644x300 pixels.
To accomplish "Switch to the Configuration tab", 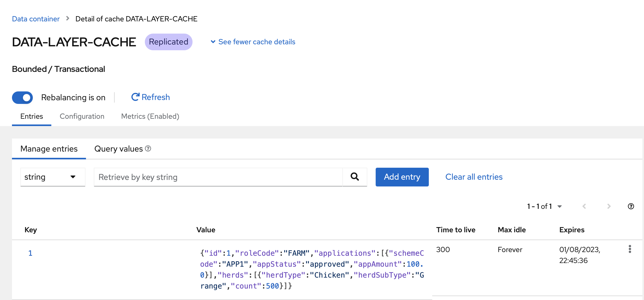I will (x=82, y=116).
